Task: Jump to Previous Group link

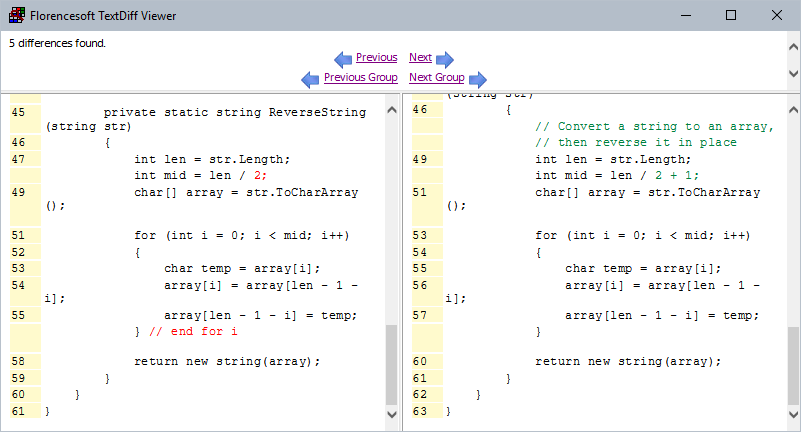Action: (x=361, y=77)
